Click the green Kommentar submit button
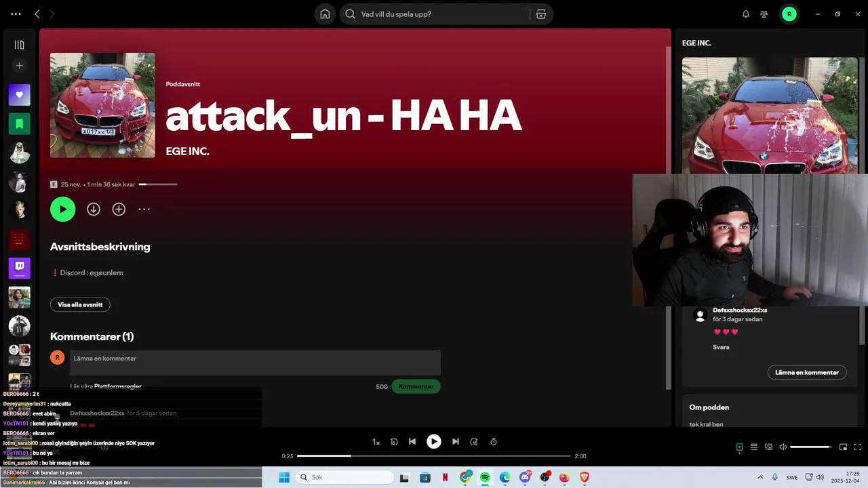868x488 pixels. 416,386
